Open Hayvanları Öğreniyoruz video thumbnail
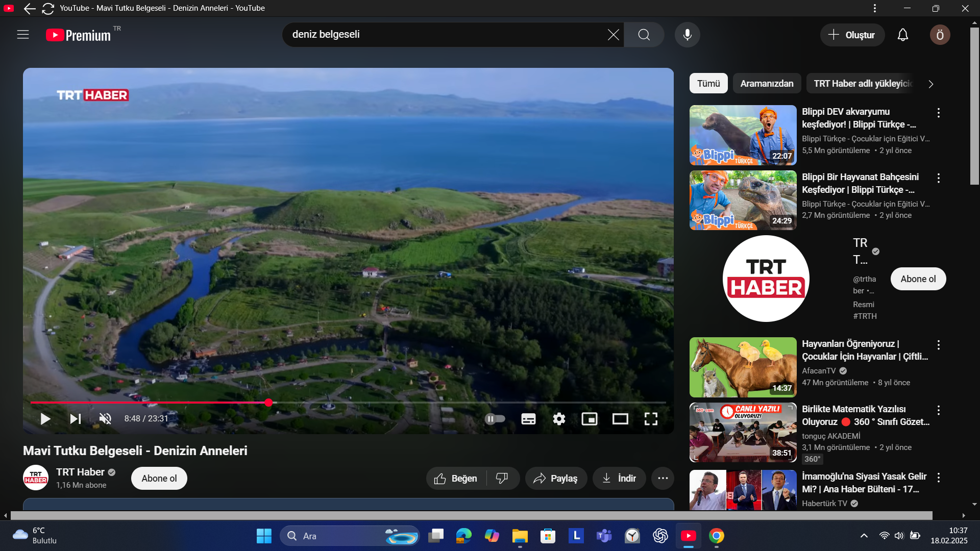 click(743, 367)
